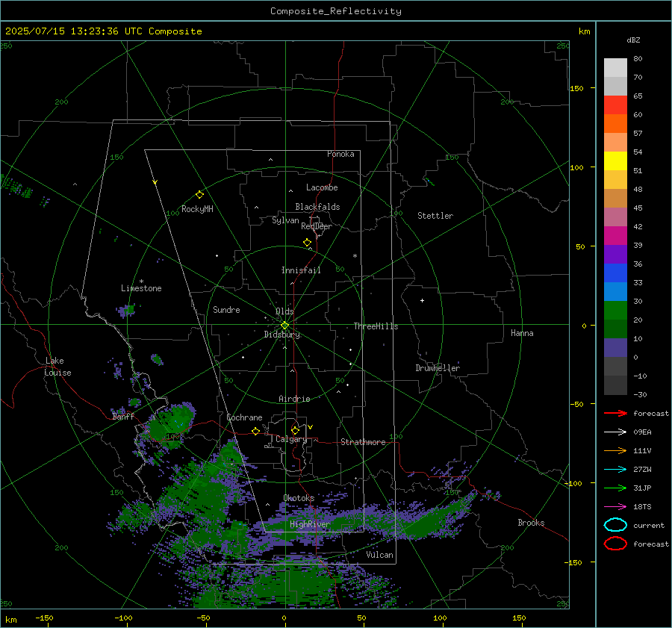This screenshot has width=672, height=628.
Task: Click the Okotoks town label
Action: pos(299,498)
